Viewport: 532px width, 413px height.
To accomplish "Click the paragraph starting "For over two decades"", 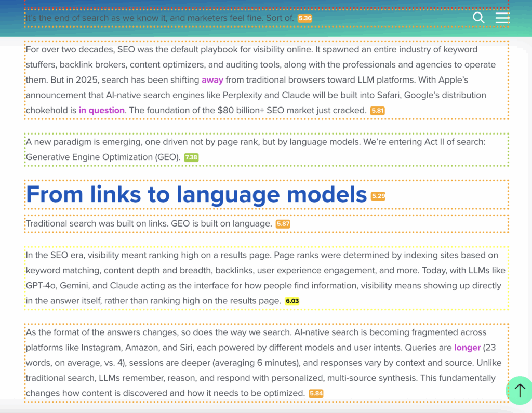I will [260, 65].
